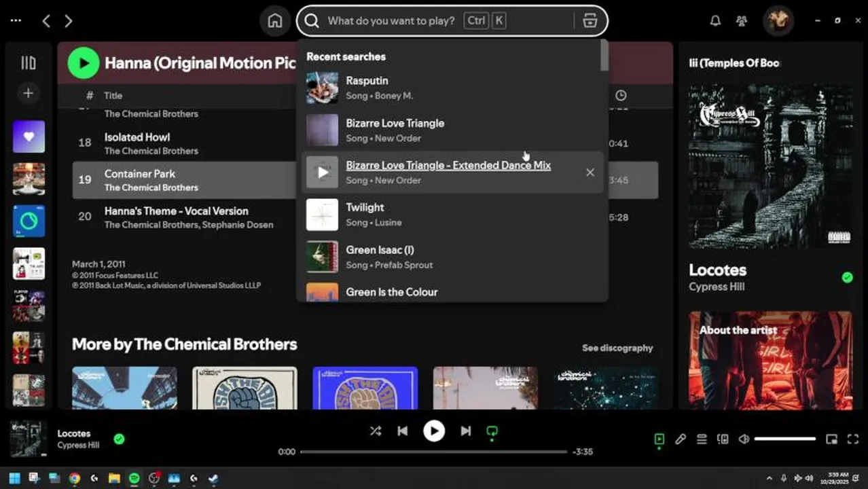Image resolution: width=868 pixels, height=489 pixels.
Task: Open Bizarre Love Triangle - Extended Dance Mix link
Action: pos(448,165)
